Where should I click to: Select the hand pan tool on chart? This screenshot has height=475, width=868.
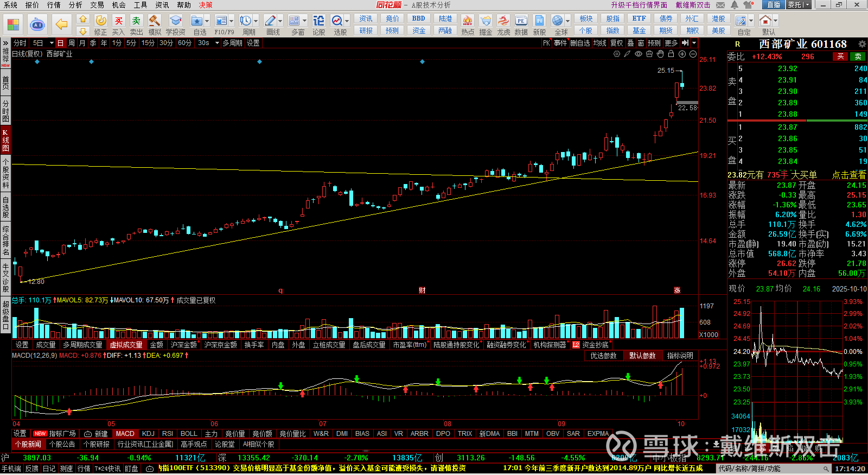pos(660,54)
